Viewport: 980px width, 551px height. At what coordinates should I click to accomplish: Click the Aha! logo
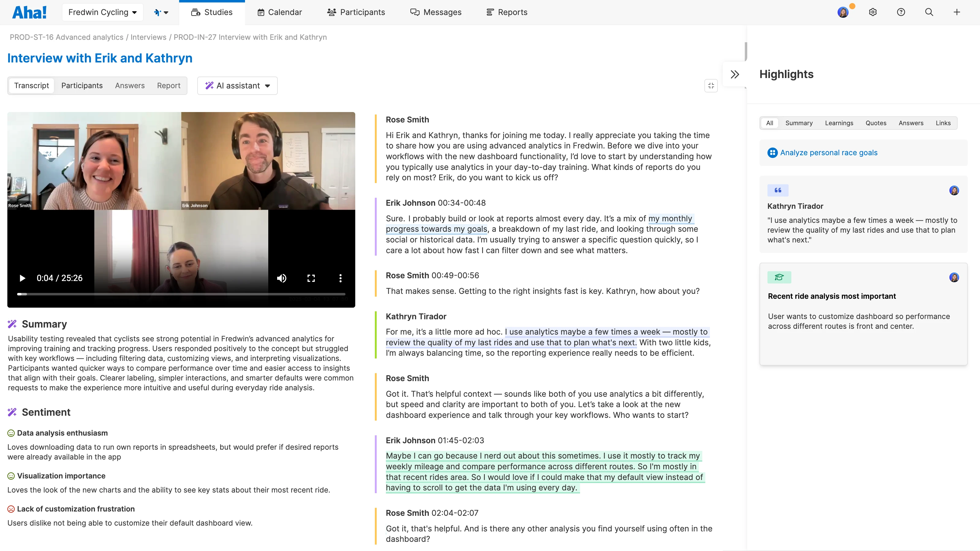tap(29, 12)
